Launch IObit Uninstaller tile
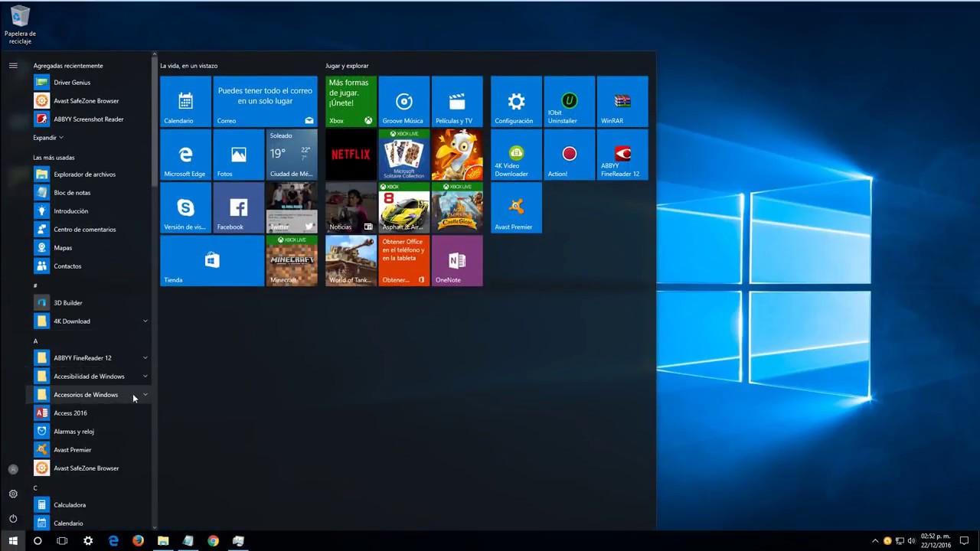 click(569, 101)
